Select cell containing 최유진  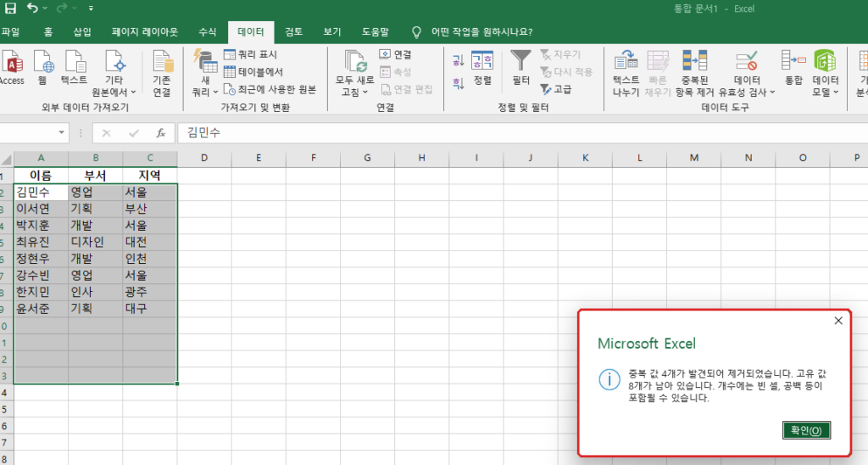coord(41,242)
